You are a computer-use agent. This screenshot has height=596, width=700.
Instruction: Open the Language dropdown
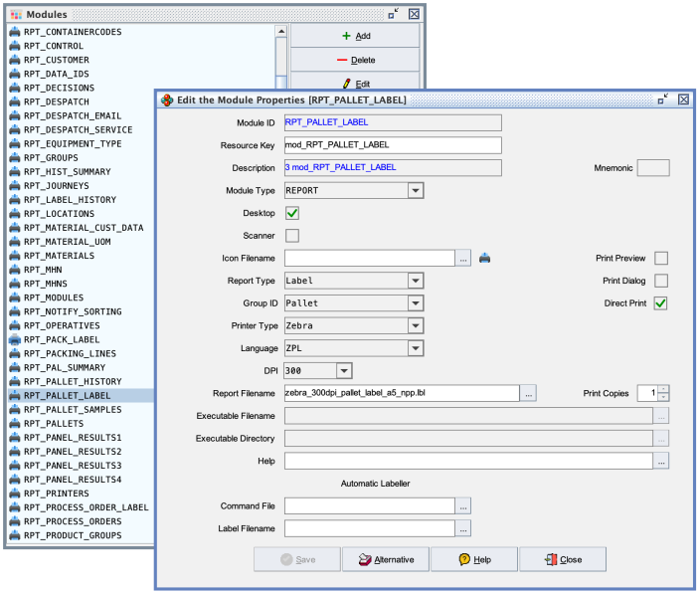tap(416, 348)
